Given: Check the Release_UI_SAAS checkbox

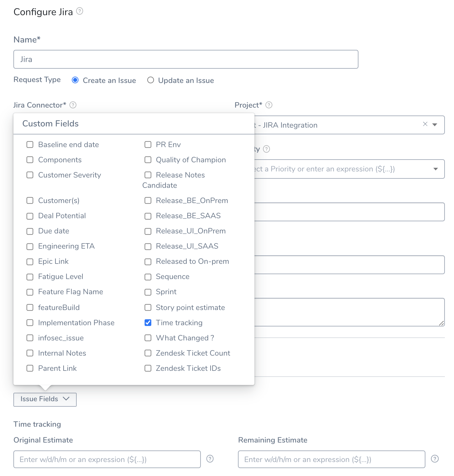Looking at the screenshot, I should [148, 247].
